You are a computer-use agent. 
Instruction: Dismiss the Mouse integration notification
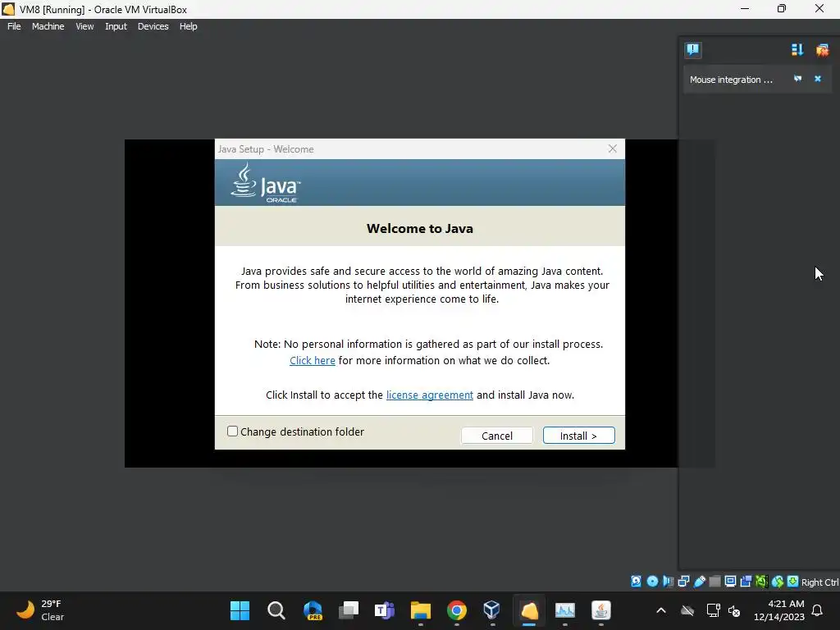818,79
